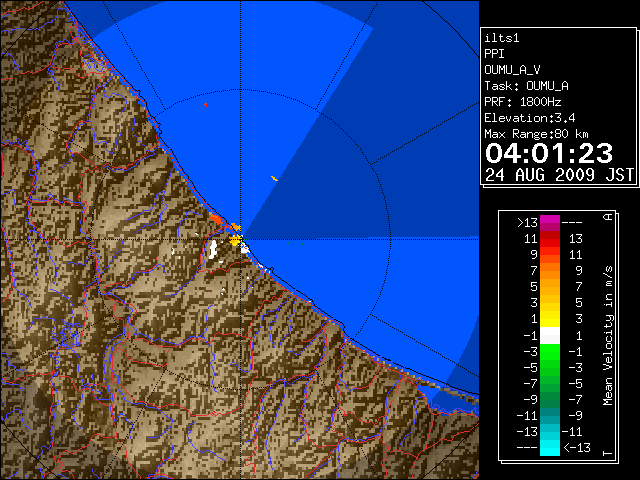Click the 'Task: OUMU_A' text
Viewport: 640px width, 480px height.
527,86
